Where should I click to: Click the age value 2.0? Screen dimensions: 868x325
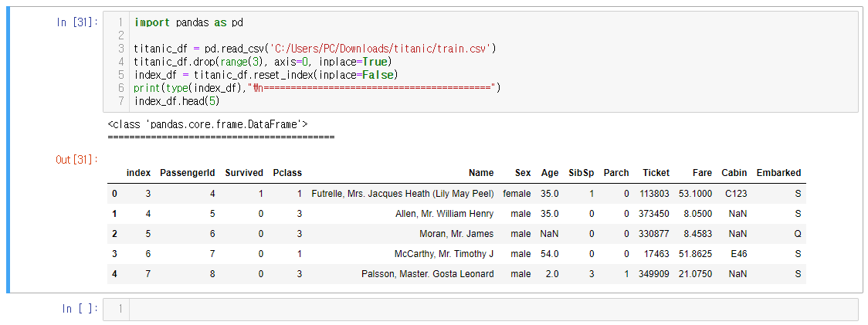coord(552,273)
